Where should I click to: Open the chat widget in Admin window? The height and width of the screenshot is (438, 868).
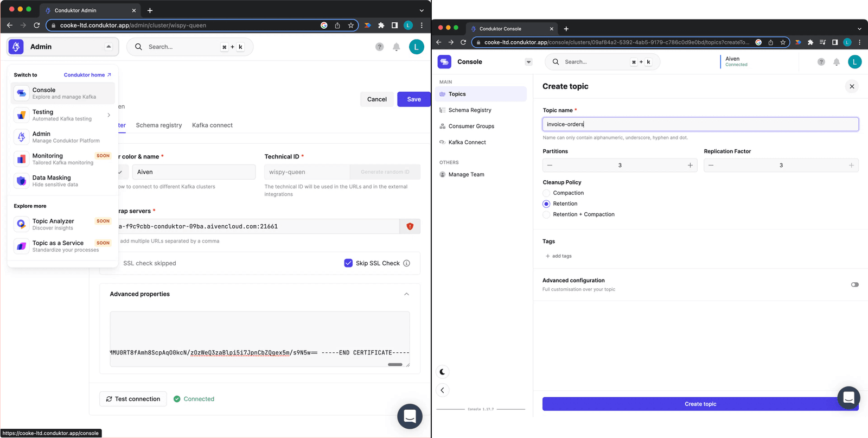click(410, 416)
